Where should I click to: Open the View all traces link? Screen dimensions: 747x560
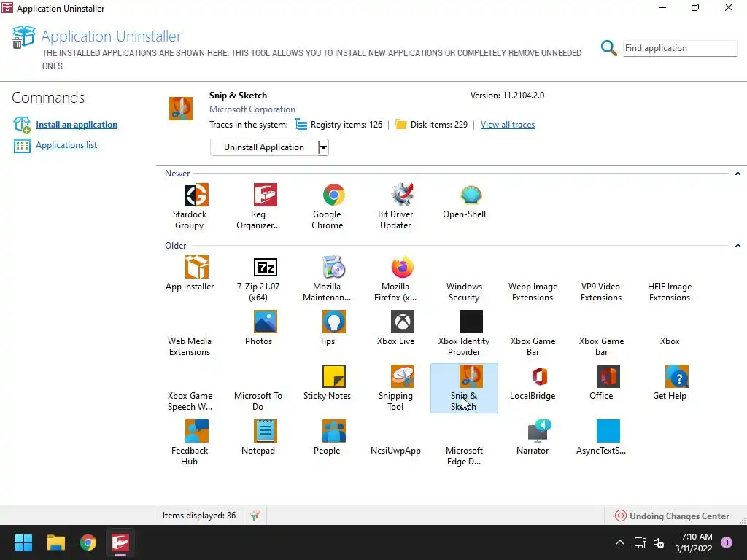coord(508,125)
